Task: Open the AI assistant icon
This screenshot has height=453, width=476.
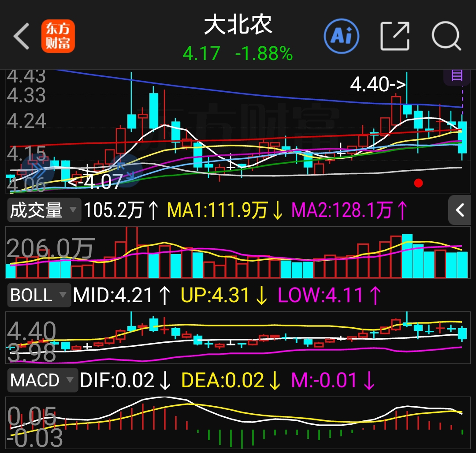Action: click(x=342, y=36)
